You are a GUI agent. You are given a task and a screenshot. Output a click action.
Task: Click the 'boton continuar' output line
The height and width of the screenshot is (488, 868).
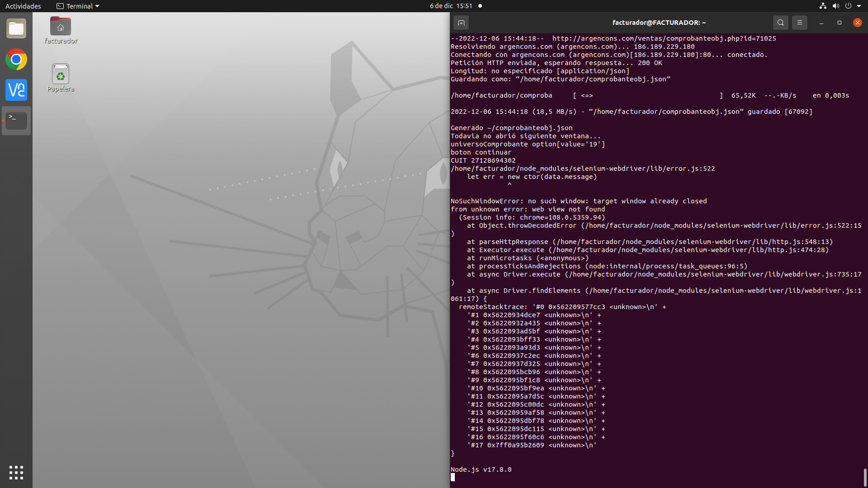pos(481,152)
